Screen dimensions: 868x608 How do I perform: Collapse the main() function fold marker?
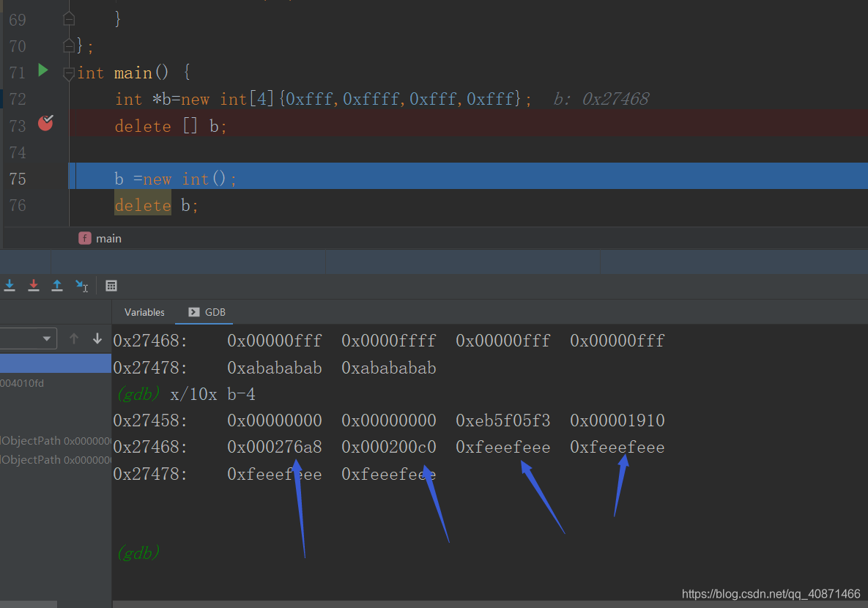pos(69,73)
